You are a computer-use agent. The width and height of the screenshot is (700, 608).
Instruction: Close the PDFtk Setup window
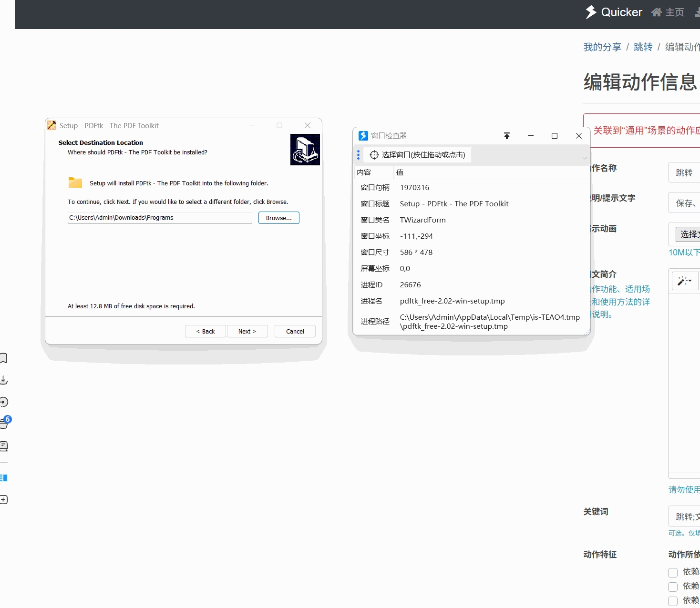point(308,125)
